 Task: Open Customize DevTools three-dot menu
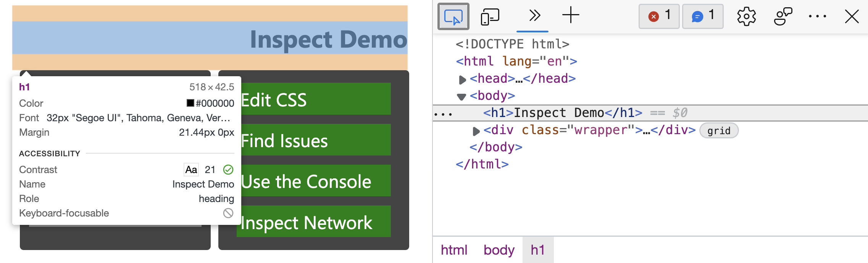tap(818, 16)
